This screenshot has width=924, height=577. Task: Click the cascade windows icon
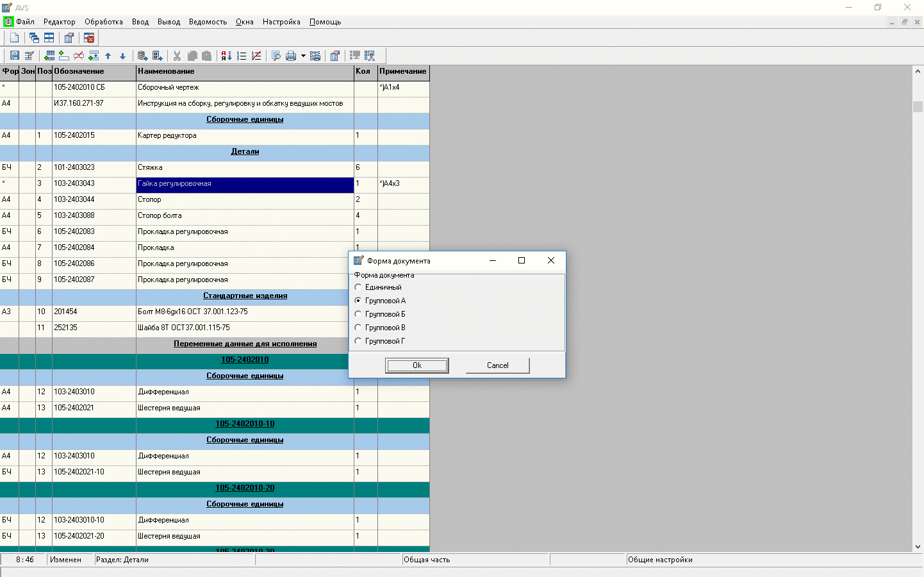pyautogui.click(x=34, y=38)
